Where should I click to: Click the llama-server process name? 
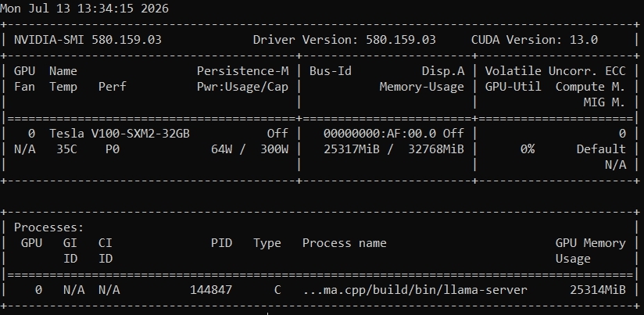[x=415, y=290]
